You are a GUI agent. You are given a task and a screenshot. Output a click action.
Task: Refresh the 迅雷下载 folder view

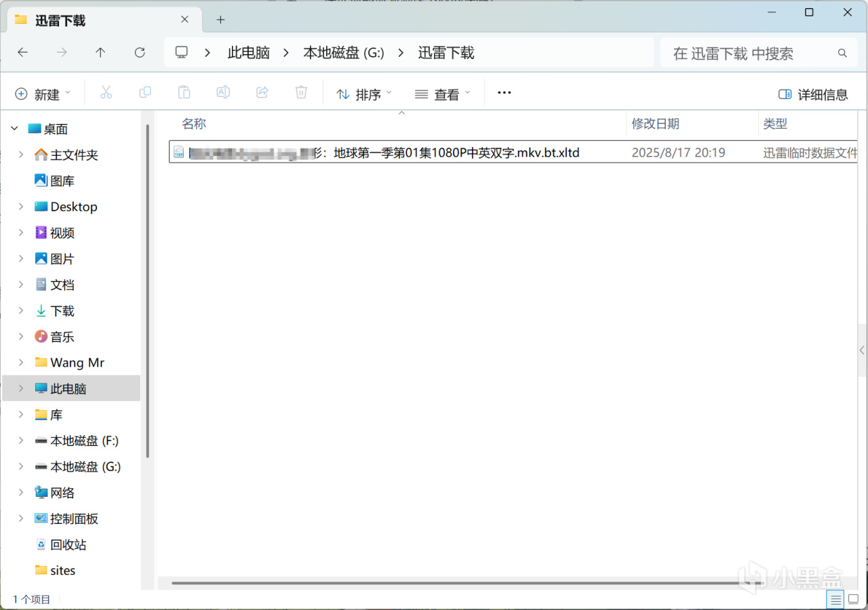click(140, 53)
